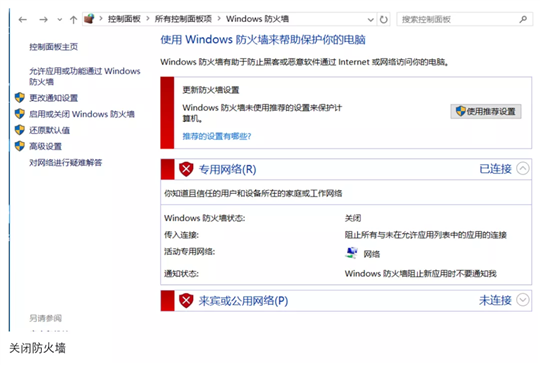Open 更改通知设置 link
The height and width of the screenshot is (365, 540).
pyautogui.click(x=53, y=98)
